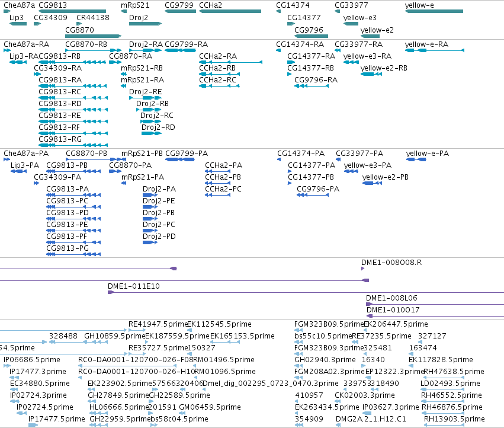Select the yellow-e gene bar
The height and width of the screenshot is (428, 504).
pyautogui.click(x=434, y=11)
